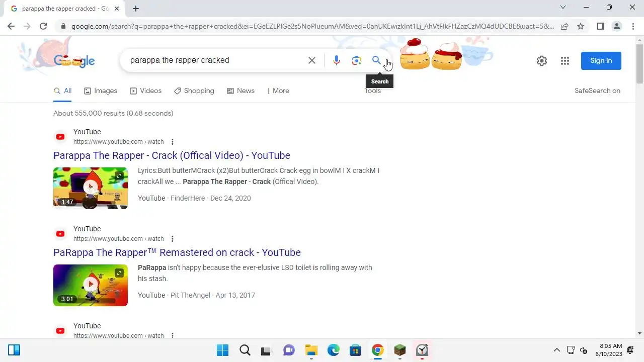Open tab search chevron in title bar

click(563, 8)
